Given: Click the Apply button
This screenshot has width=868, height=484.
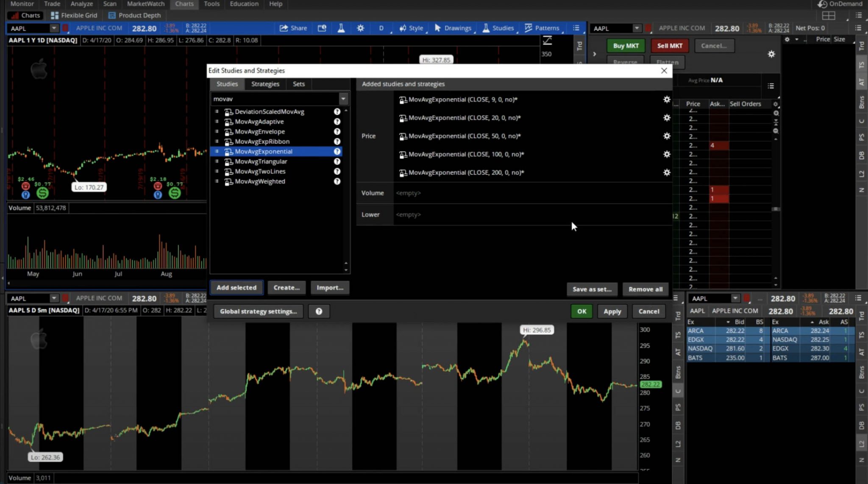Looking at the screenshot, I should click(612, 312).
